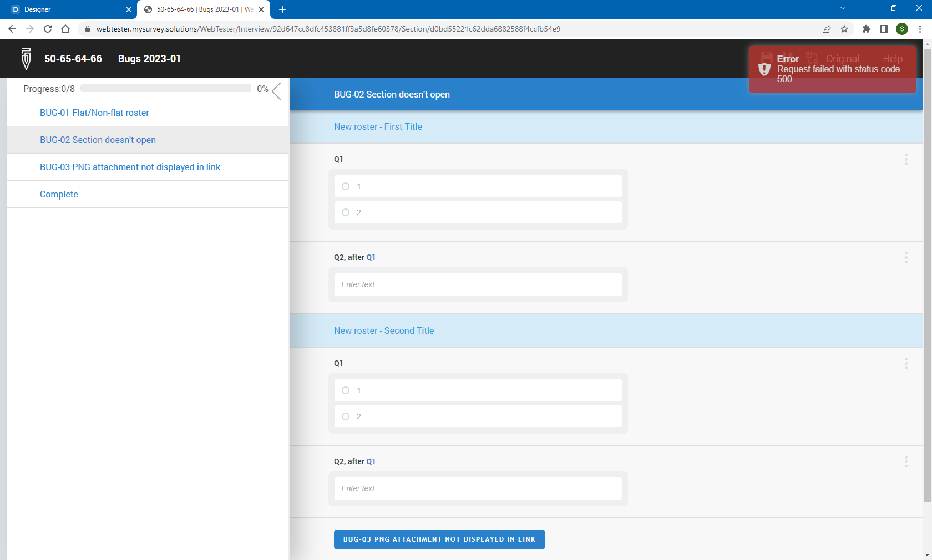932x560 pixels.
Task: Go back in the browser
Action: coord(12,29)
